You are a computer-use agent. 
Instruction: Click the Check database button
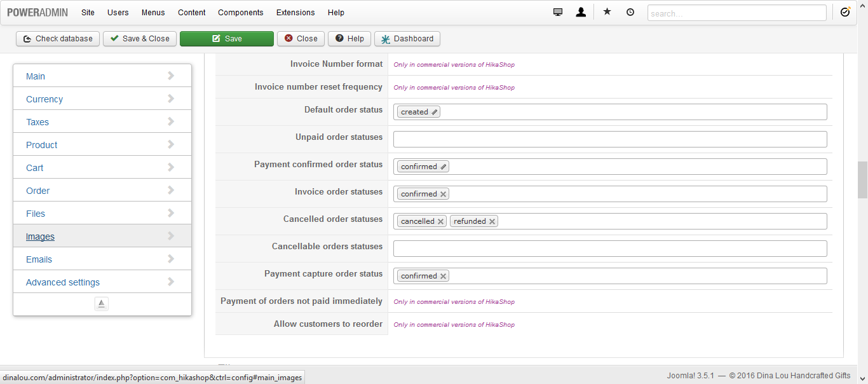(58, 39)
